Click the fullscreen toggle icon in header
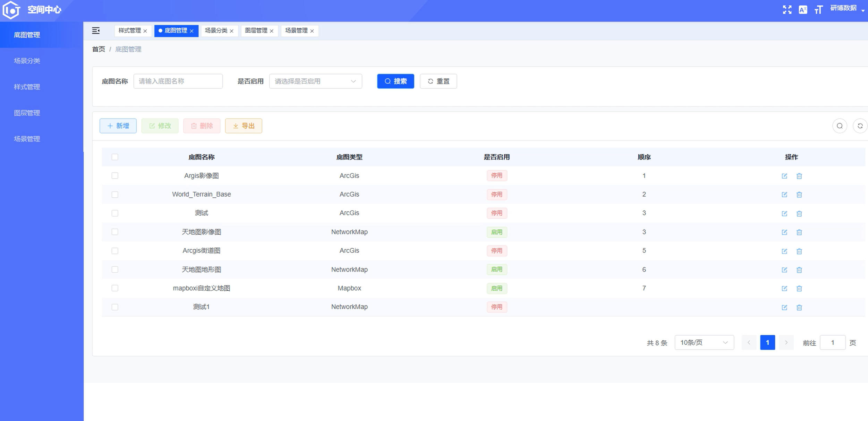The image size is (868, 421). [787, 10]
